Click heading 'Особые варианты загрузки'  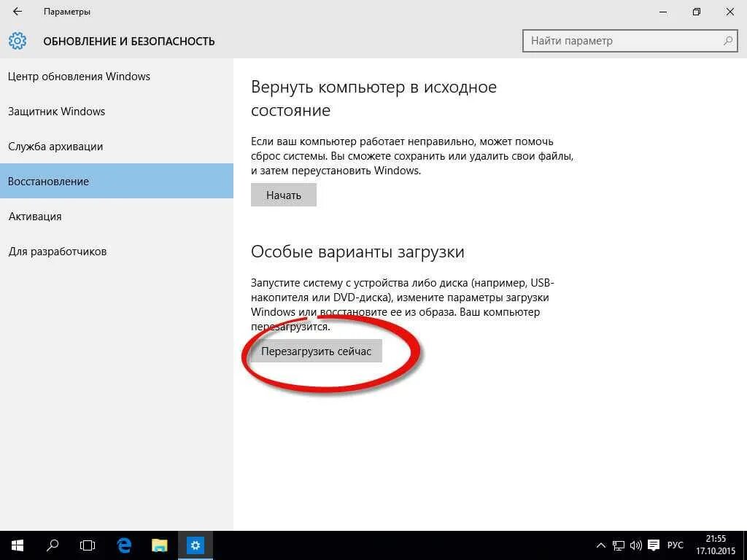click(357, 252)
